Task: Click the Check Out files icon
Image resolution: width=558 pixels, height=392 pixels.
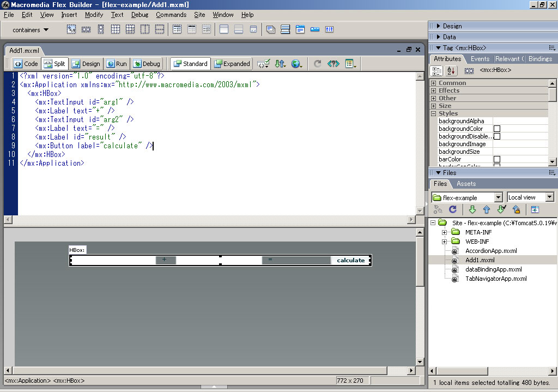Action: point(501,209)
